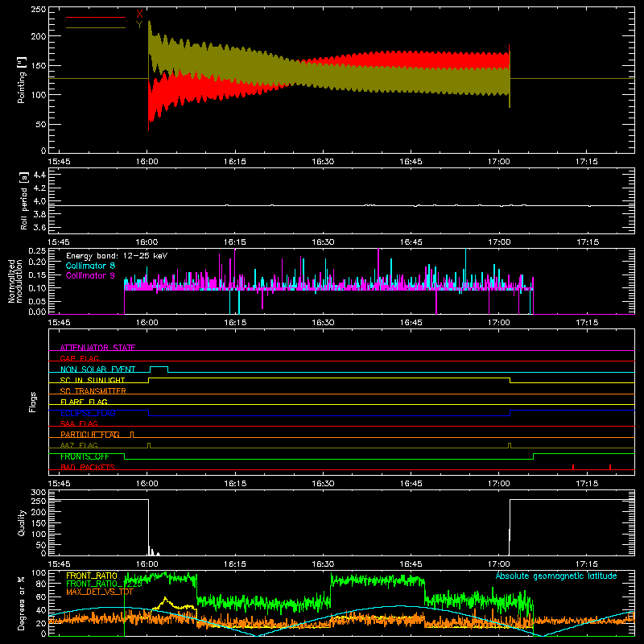Viewport: 644px width, 644px height.
Task: Click the 'Absolute geomagnetic latitude' label
Action: (x=556, y=576)
